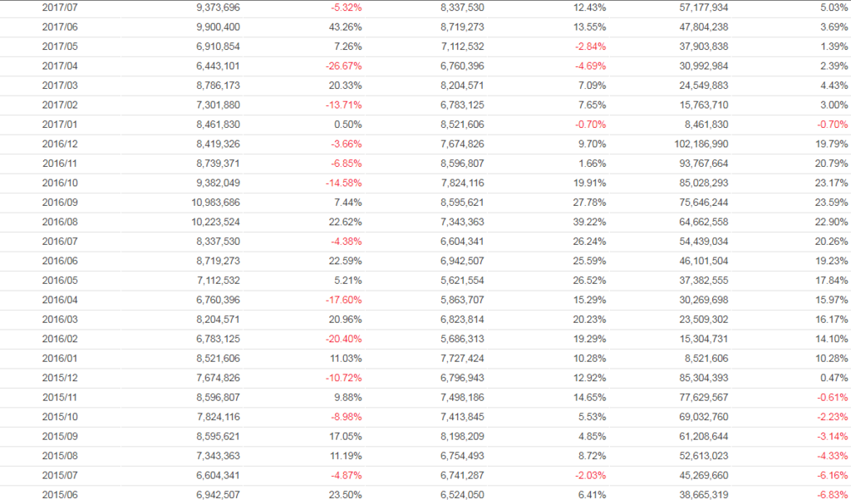Click the 2015/06 date cell
Screen dimensions: 851x504
pyautogui.click(x=58, y=495)
